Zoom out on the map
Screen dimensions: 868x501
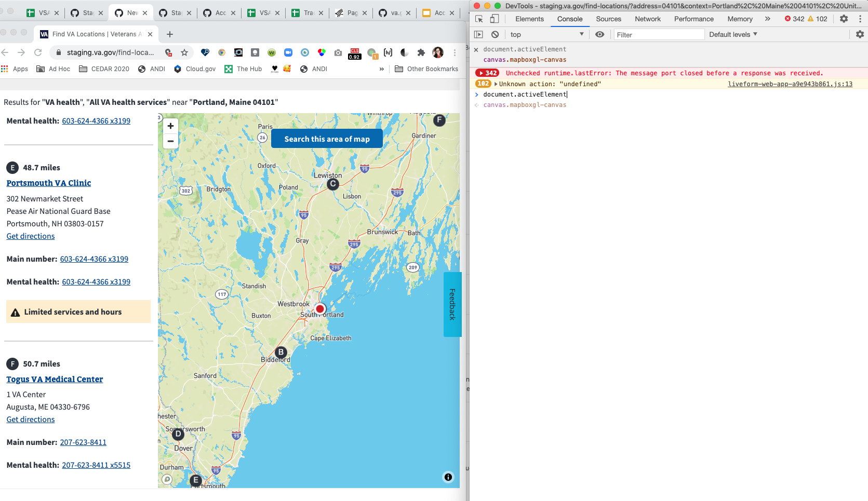click(170, 141)
